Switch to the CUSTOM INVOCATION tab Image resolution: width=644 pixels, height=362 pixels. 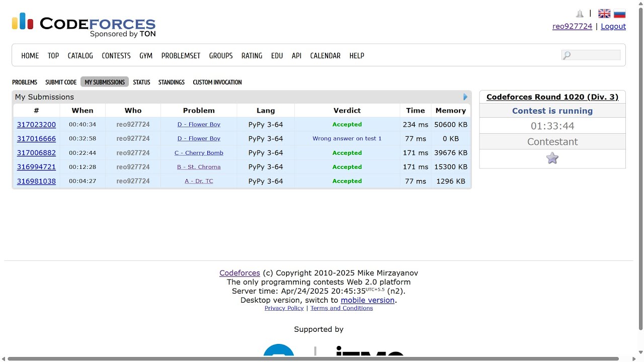217,82
